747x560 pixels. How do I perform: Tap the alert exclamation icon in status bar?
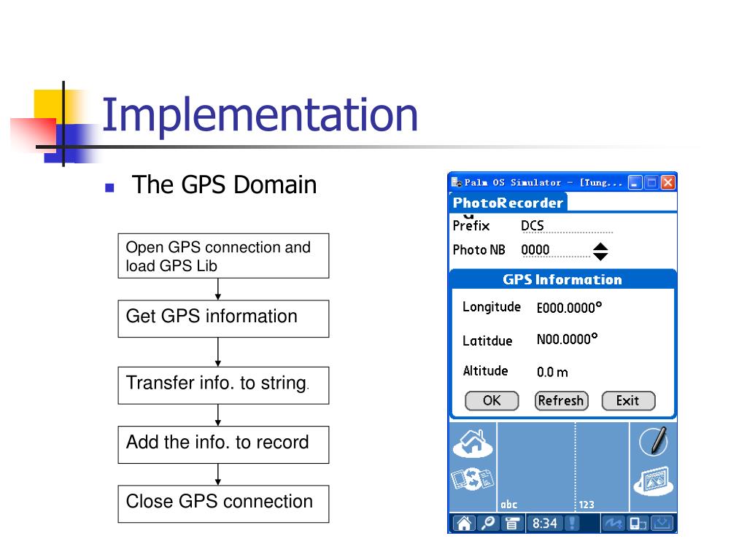(572, 524)
